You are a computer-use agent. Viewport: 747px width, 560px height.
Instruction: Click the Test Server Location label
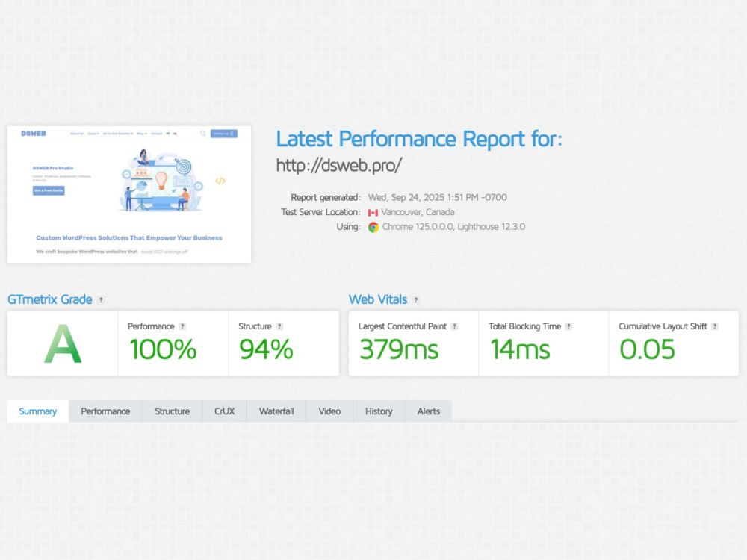[320, 212]
